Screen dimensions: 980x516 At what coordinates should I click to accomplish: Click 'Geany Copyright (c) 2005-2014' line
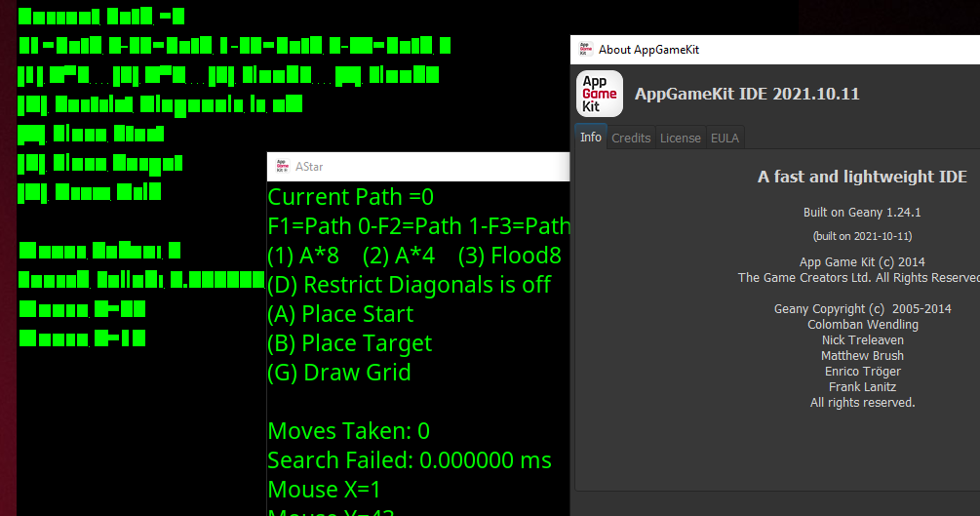tap(862, 309)
